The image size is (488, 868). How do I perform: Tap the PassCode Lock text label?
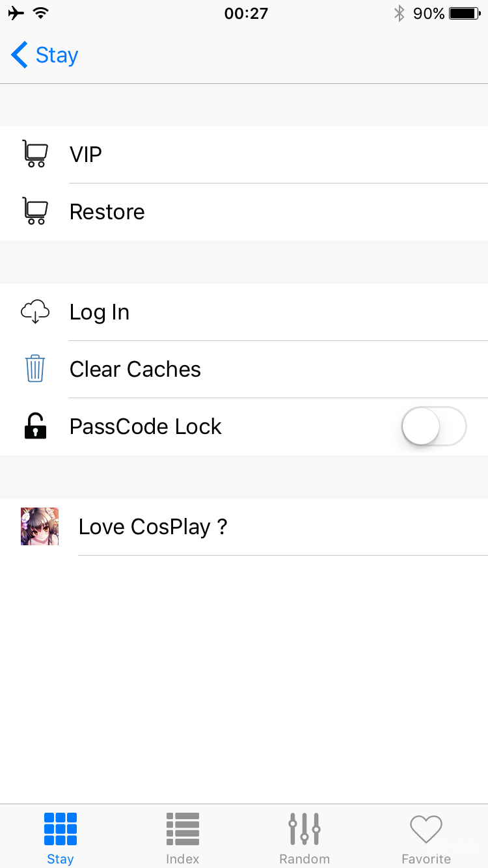[x=146, y=426]
